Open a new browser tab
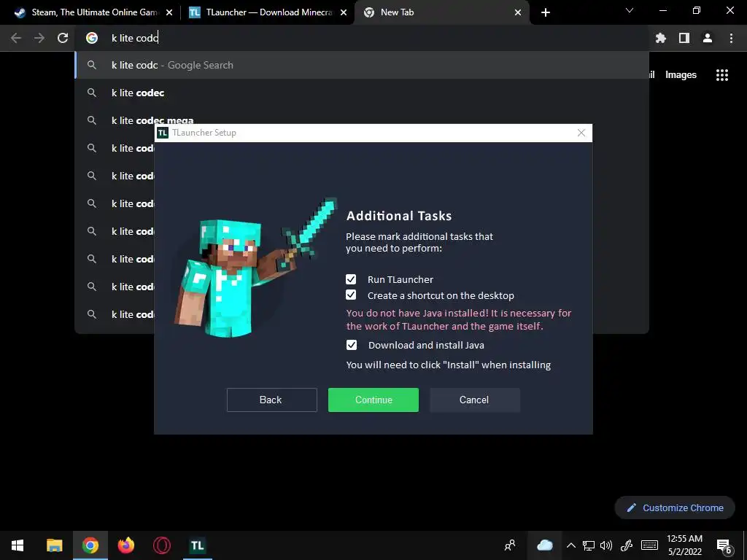This screenshot has width=747, height=560. 546,13
